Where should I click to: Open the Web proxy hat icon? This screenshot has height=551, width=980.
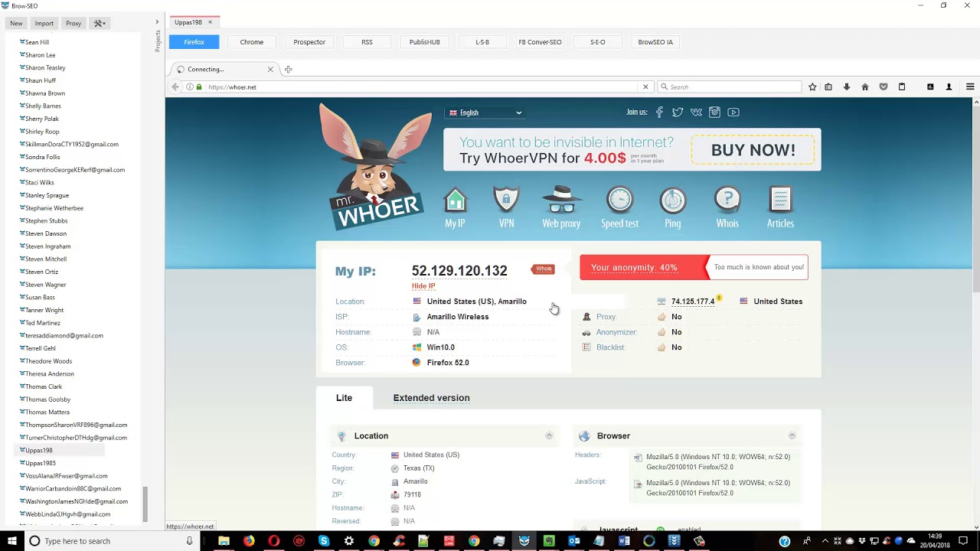(x=561, y=201)
